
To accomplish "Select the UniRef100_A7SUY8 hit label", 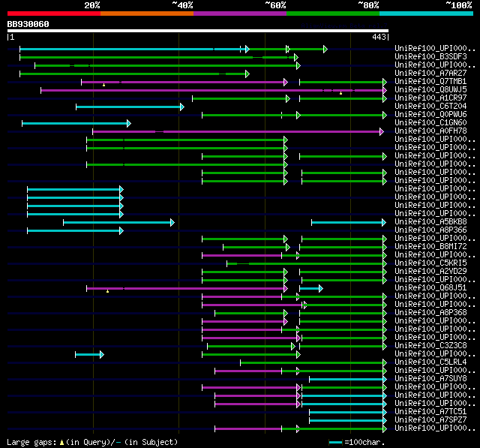I will [x=430, y=379].
